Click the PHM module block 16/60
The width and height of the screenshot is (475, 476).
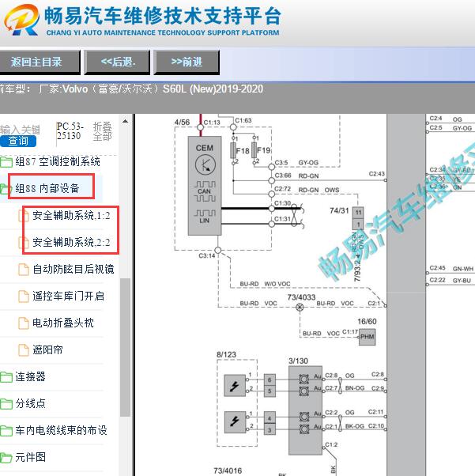tap(368, 337)
